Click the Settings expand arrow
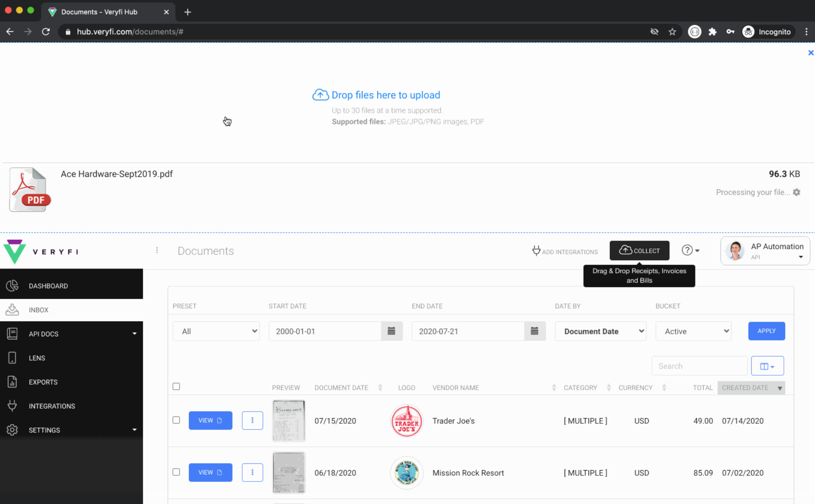815x504 pixels. click(x=134, y=430)
